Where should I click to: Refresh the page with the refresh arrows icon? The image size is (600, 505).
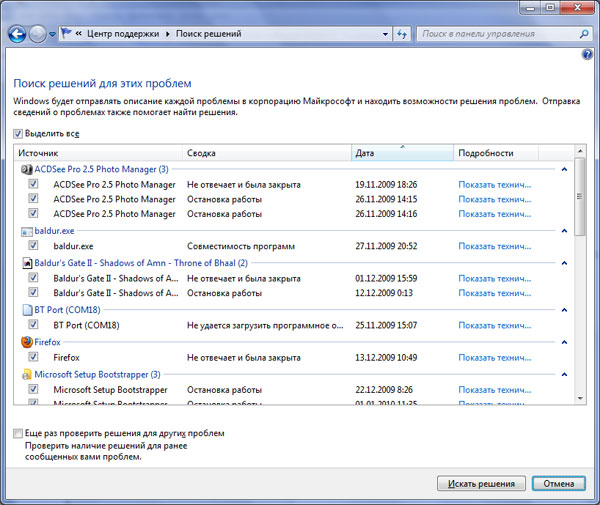(x=402, y=34)
